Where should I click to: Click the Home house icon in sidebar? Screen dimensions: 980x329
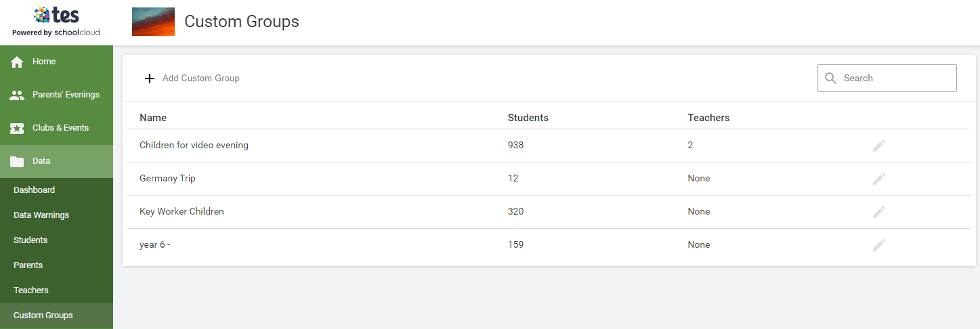click(17, 62)
